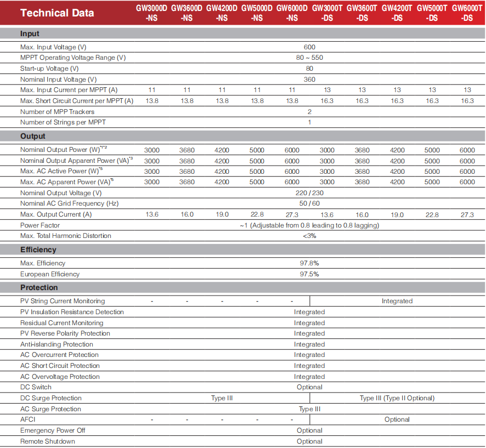The image size is (486, 448).
Task: Click the 'PV Insulation Resistance Detection' label
Action: (x=72, y=312)
